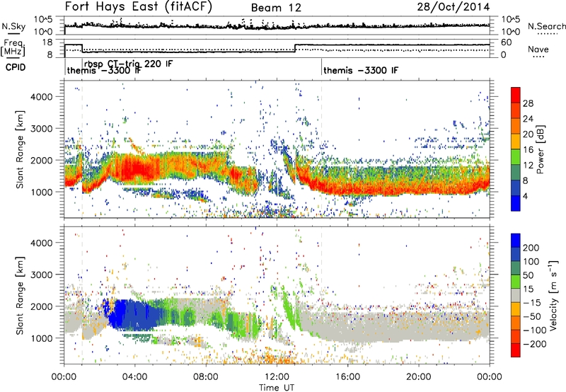Click the 'Time UT' axis title
This screenshot has height=392, width=566.
(x=277, y=388)
